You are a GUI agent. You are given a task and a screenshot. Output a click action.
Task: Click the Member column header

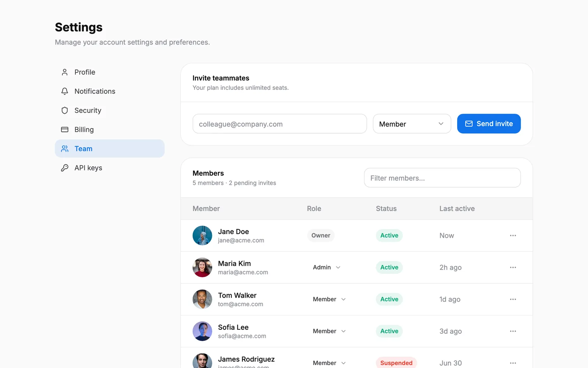pos(206,209)
